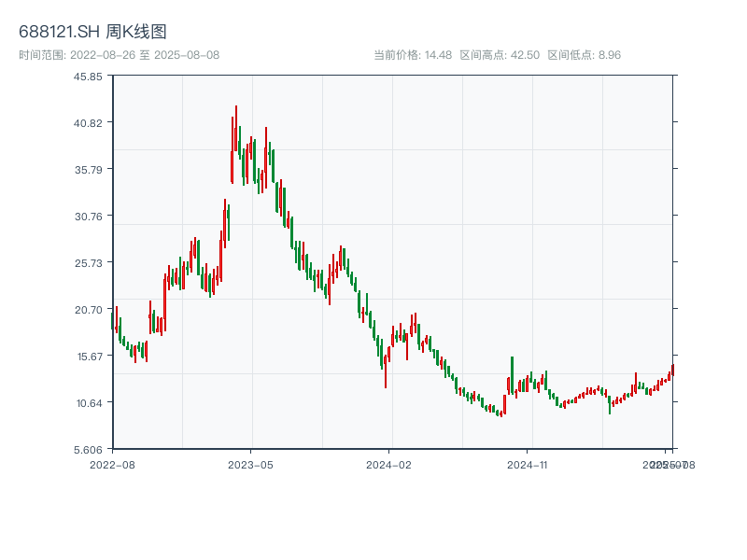The height and width of the screenshot is (560, 747).
Task: Click y-axis value 15.67
Action: click(90, 357)
